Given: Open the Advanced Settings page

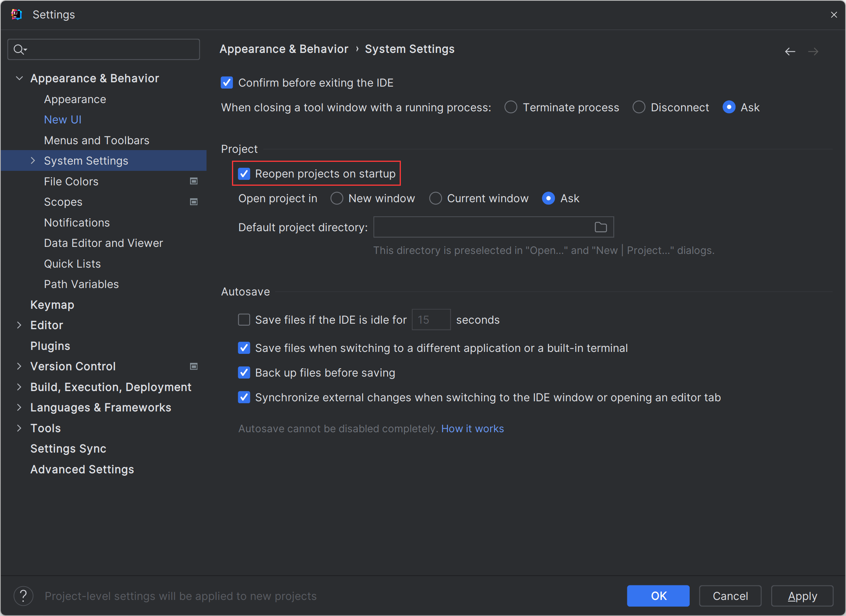Looking at the screenshot, I should 82,469.
